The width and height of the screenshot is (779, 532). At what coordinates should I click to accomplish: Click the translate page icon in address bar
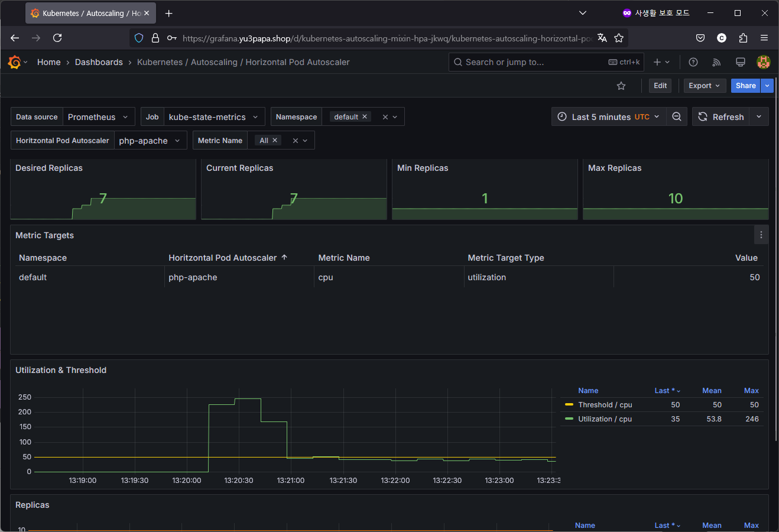click(x=602, y=38)
